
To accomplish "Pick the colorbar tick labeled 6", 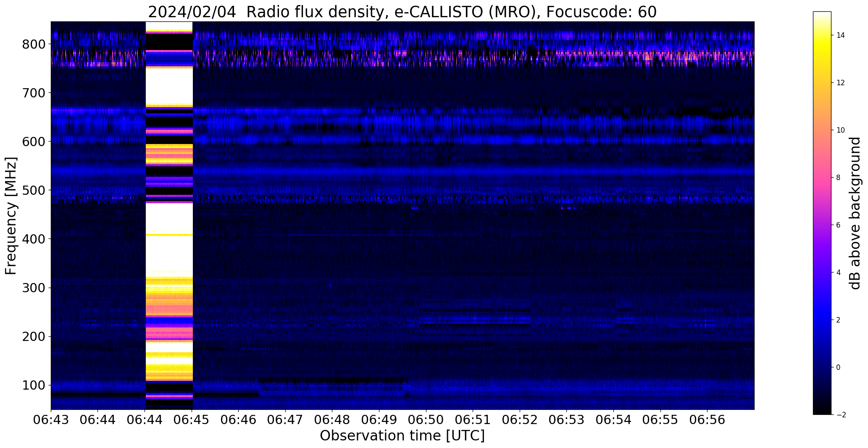I will point(839,225).
